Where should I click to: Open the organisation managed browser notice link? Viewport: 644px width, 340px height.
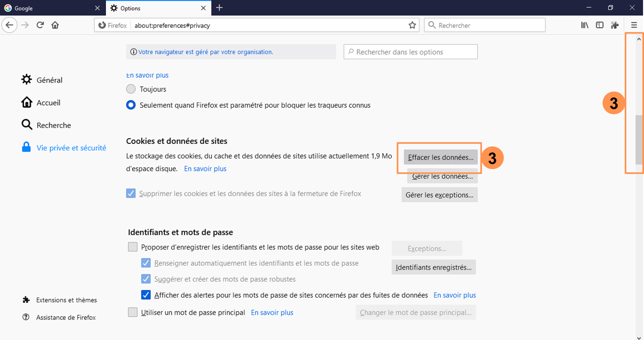coord(206,52)
